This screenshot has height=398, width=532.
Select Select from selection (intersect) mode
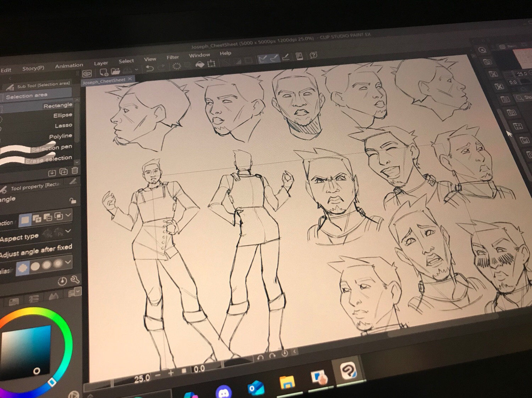pos(59,216)
